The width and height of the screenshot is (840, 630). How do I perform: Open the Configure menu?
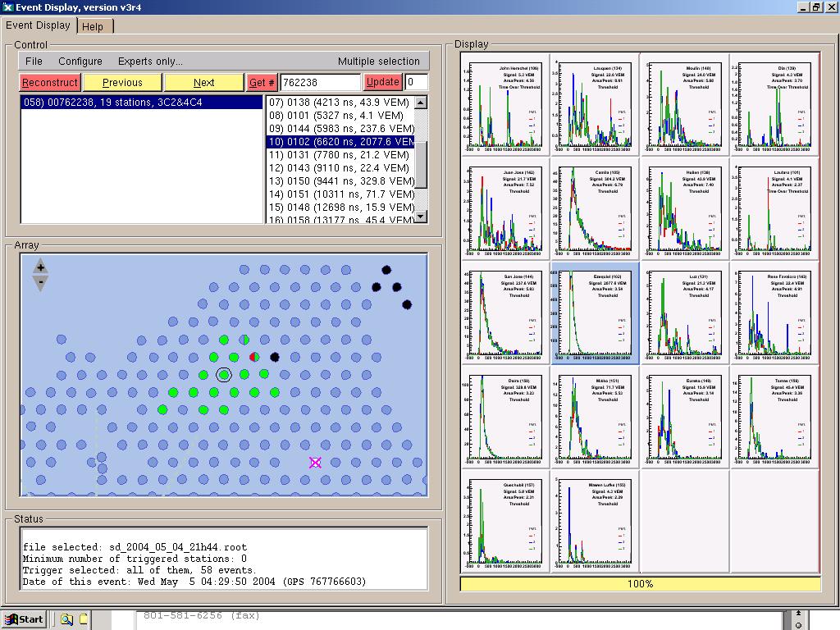tap(80, 61)
